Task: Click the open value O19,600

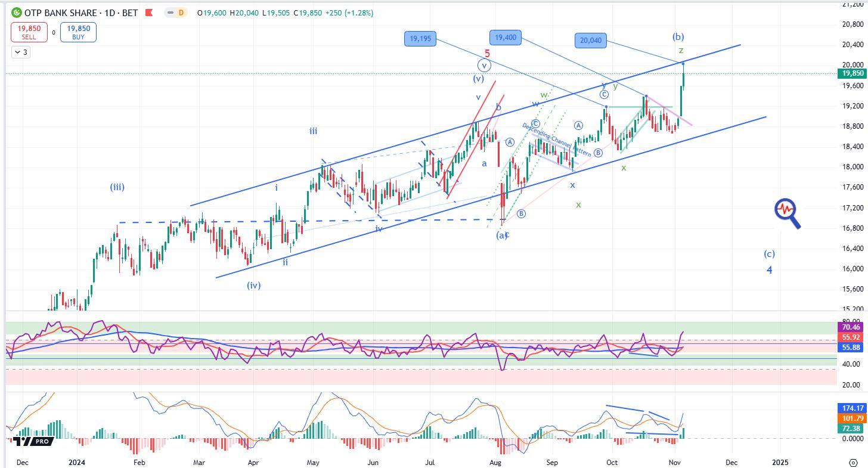Action: pos(212,13)
